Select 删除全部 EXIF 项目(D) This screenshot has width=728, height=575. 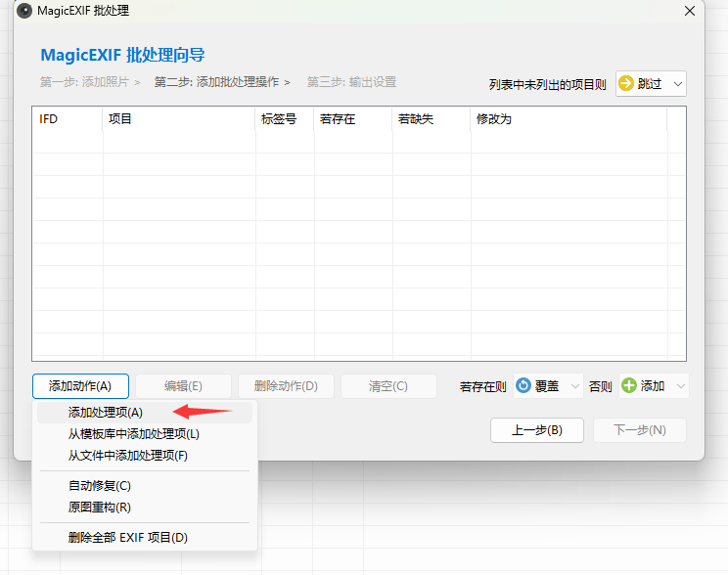click(x=145, y=538)
